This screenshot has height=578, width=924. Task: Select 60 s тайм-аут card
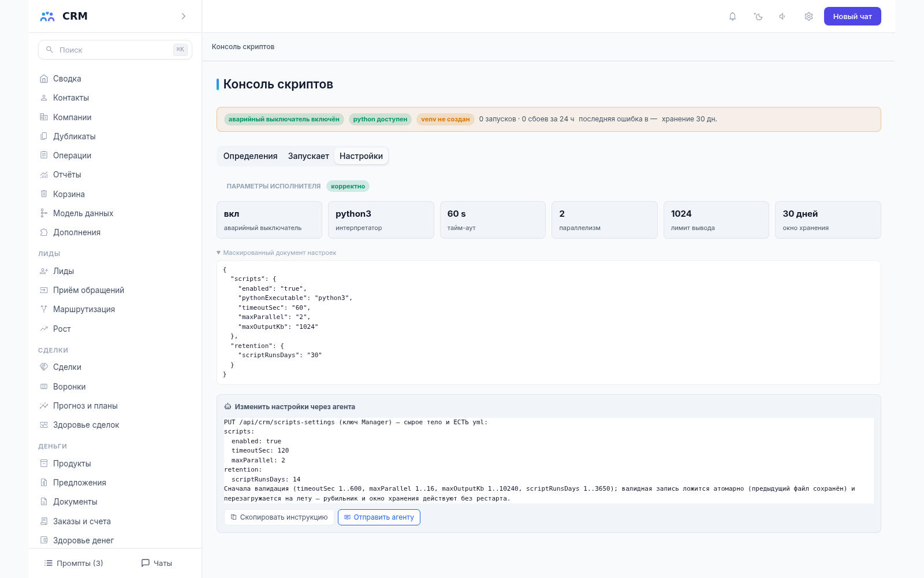pos(493,220)
